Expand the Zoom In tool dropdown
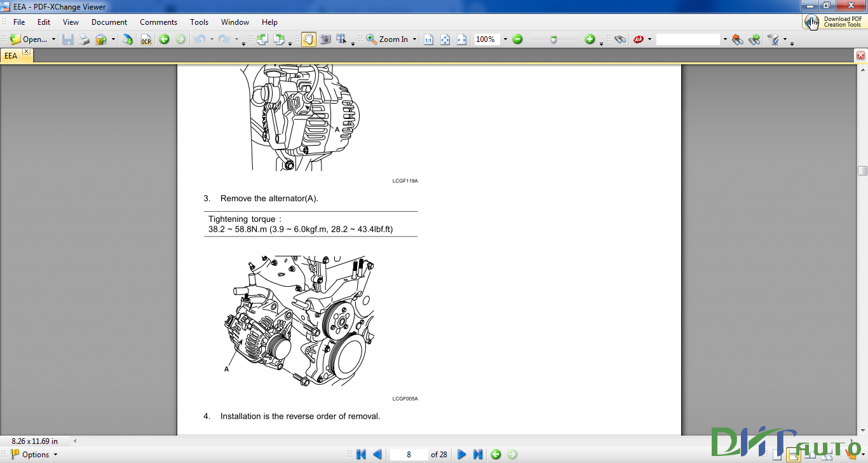This screenshot has width=868, height=463. pyautogui.click(x=414, y=39)
